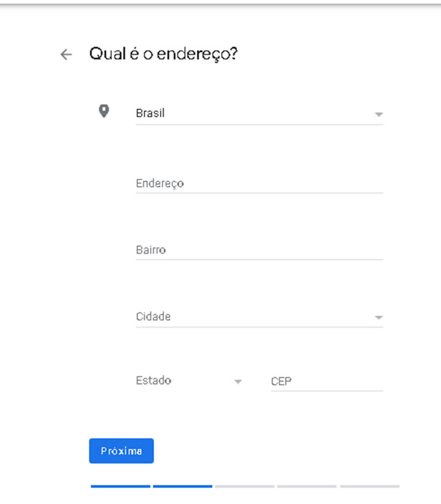Go back using the left arrow icon
This screenshot has width=441, height=504.
coord(66,54)
